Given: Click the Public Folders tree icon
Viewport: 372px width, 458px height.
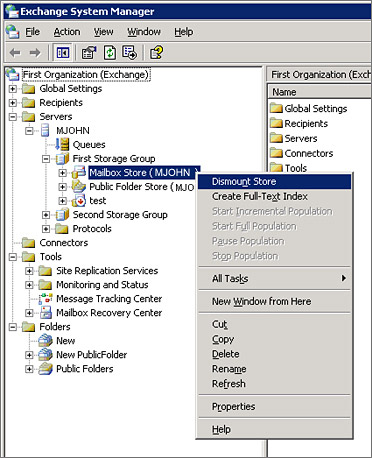Looking at the screenshot, I should 45,369.
